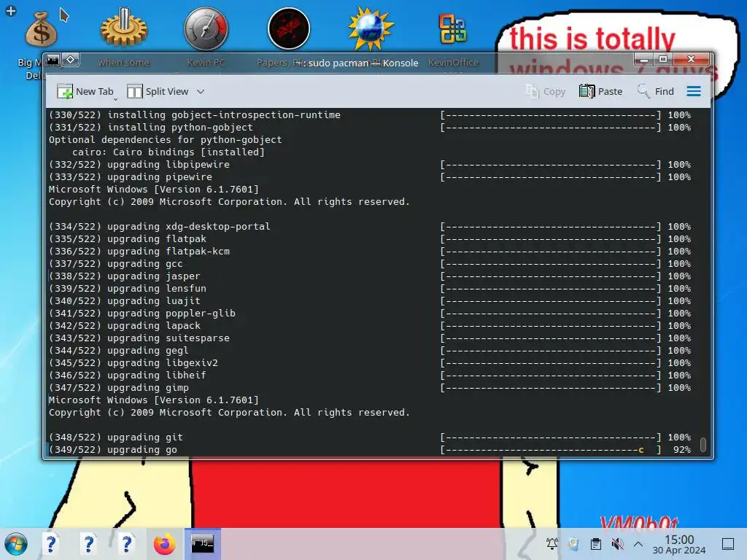Screen dimensions: 747x560
Task: Click the third question mark taskbar icon
Action: pyautogui.click(x=126, y=544)
